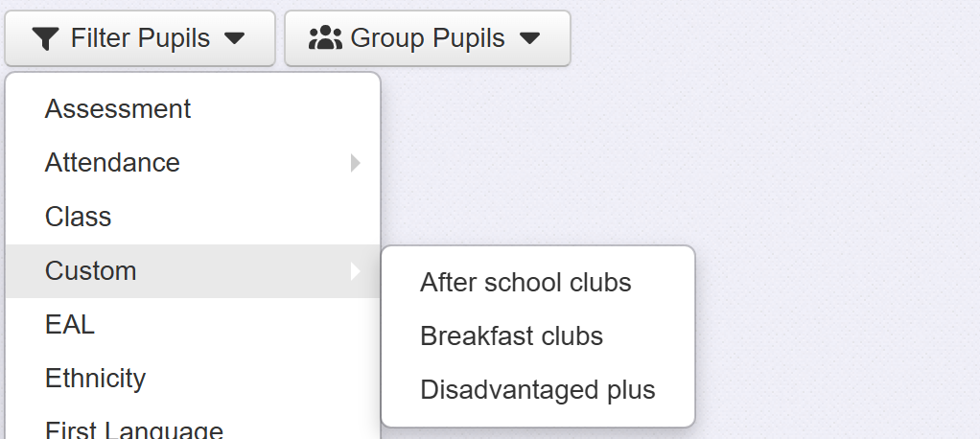
Task: Select the Attendance filter entry
Action: click(112, 163)
